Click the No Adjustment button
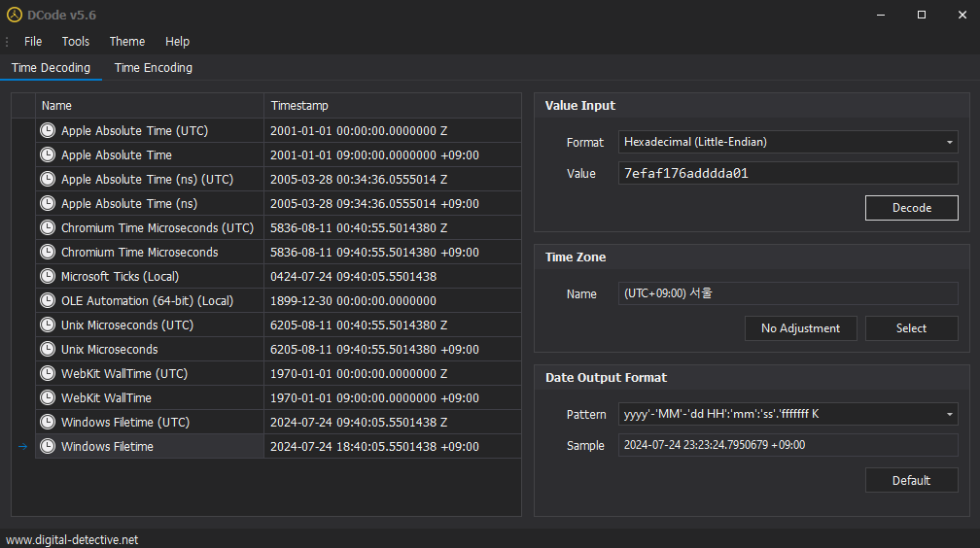 (x=801, y=328)
